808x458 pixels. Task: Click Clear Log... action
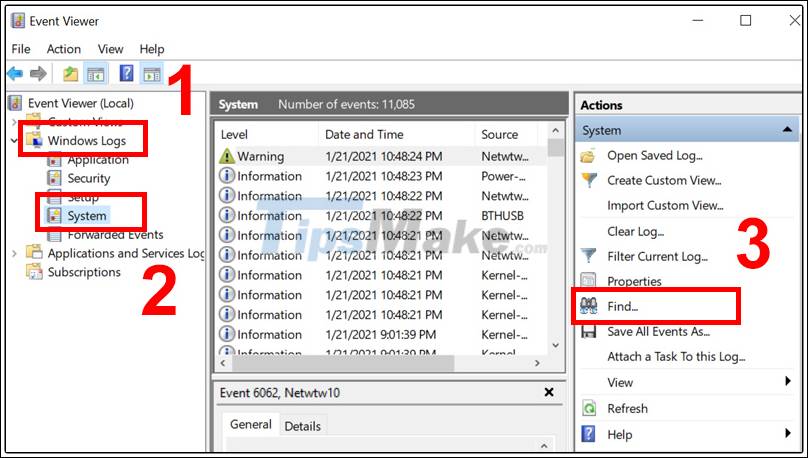(636, 232)
